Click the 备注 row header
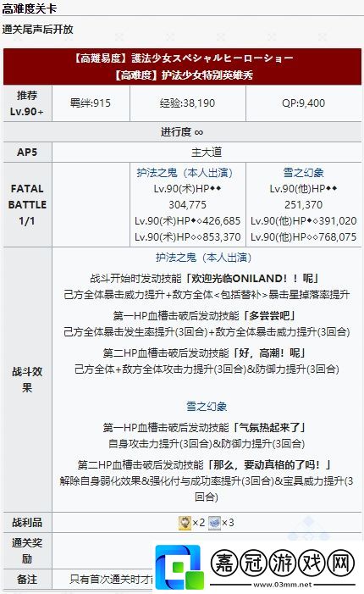Screen dimensions: 364x594 tap(27, 580)
